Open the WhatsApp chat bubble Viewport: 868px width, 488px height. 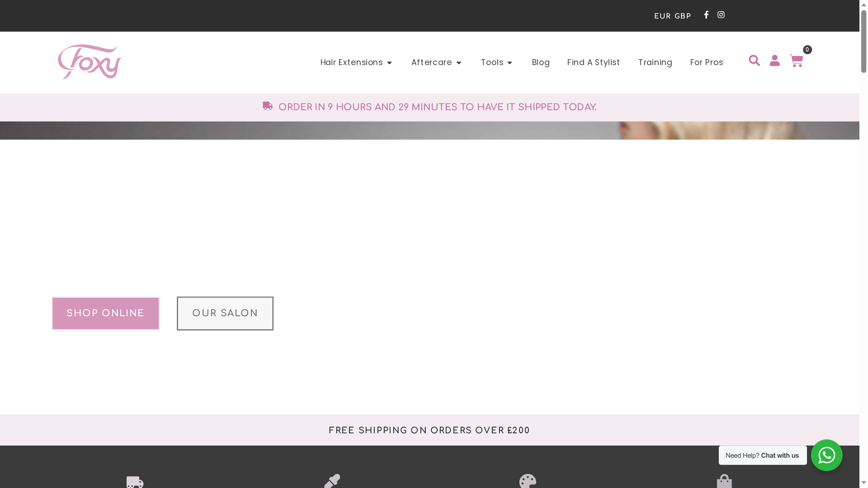point(826,455)
